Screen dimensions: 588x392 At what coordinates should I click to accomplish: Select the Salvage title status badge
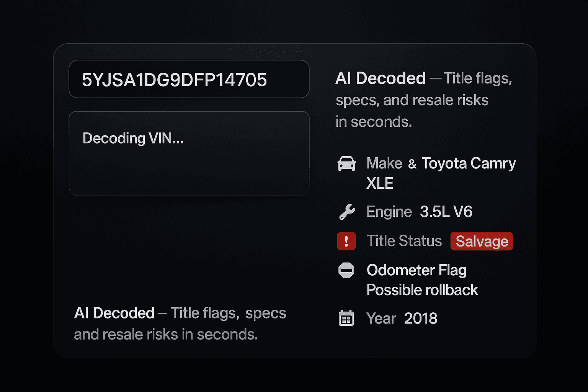click(482, 241)
